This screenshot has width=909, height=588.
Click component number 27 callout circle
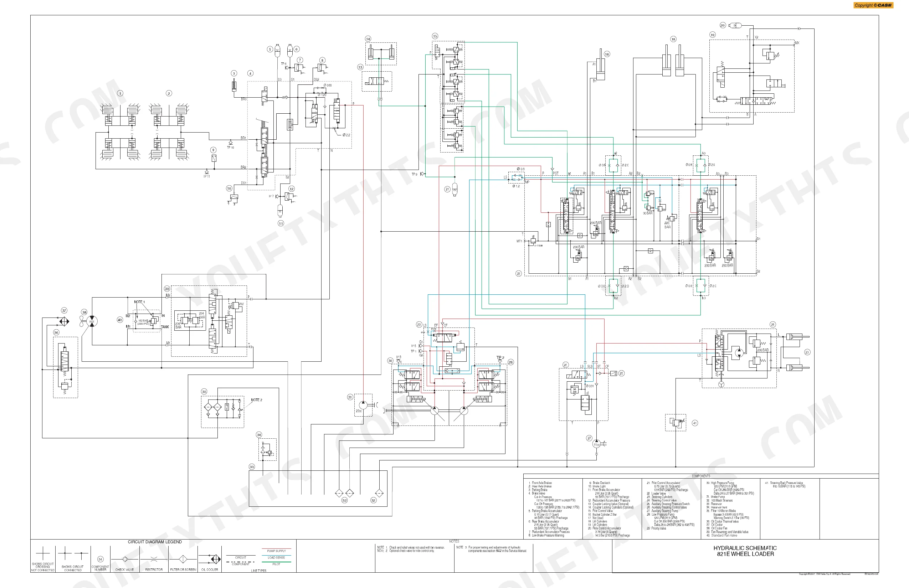(589, 438)
